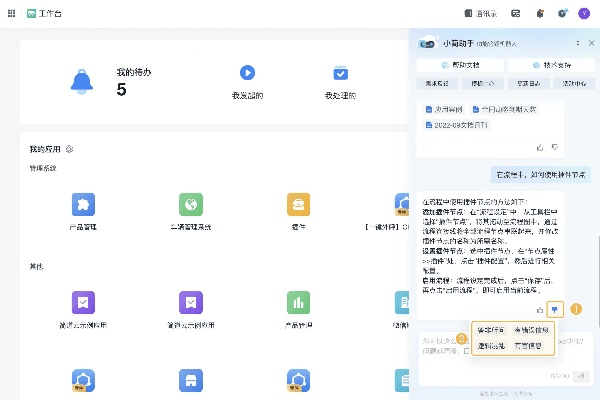The height and width of the screenshot is (400, 600).
Task: Click the 更新日志 quick chip
Action: pyautogui.click(x=528, y=83)
